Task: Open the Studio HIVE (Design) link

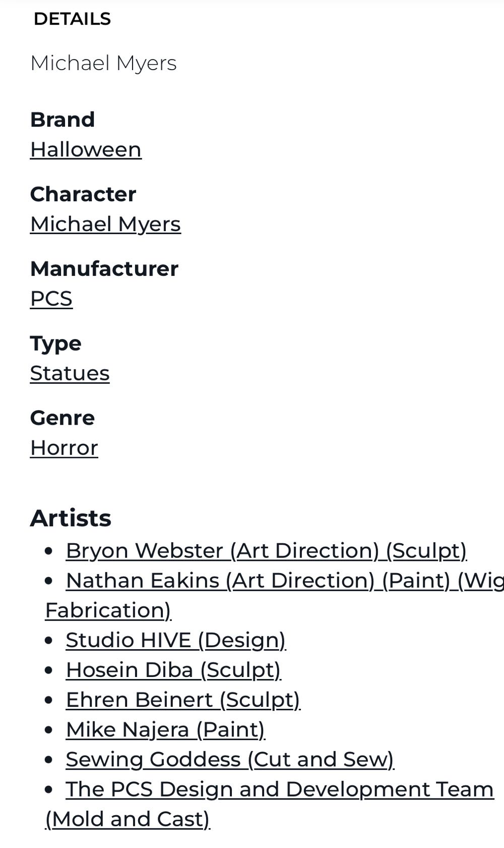Action: click(175, 641)
